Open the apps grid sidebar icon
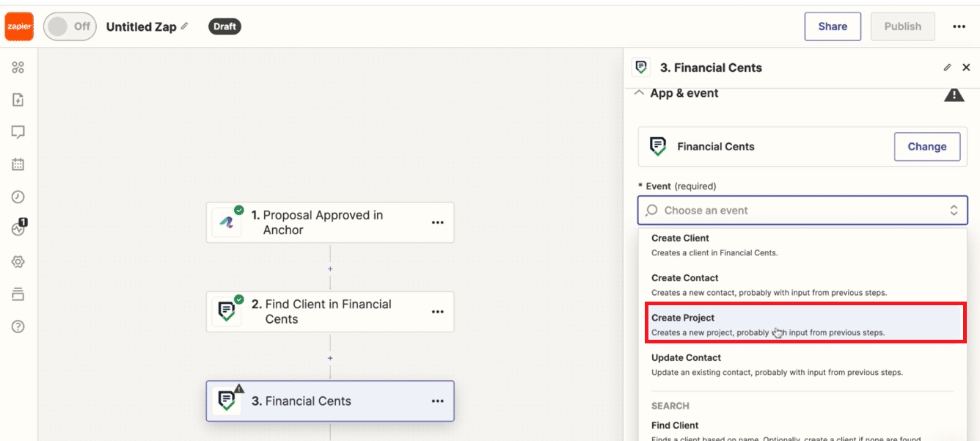Viewport: 980px width, 441px height. [18, 68]
